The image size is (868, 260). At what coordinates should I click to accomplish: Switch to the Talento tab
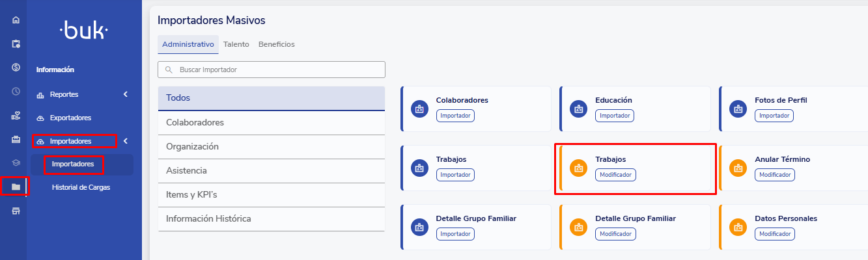pyautogui.click(x=236, y=44)
